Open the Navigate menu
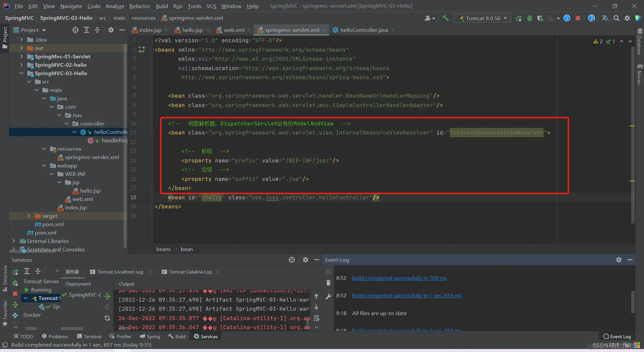 point(71,6)
